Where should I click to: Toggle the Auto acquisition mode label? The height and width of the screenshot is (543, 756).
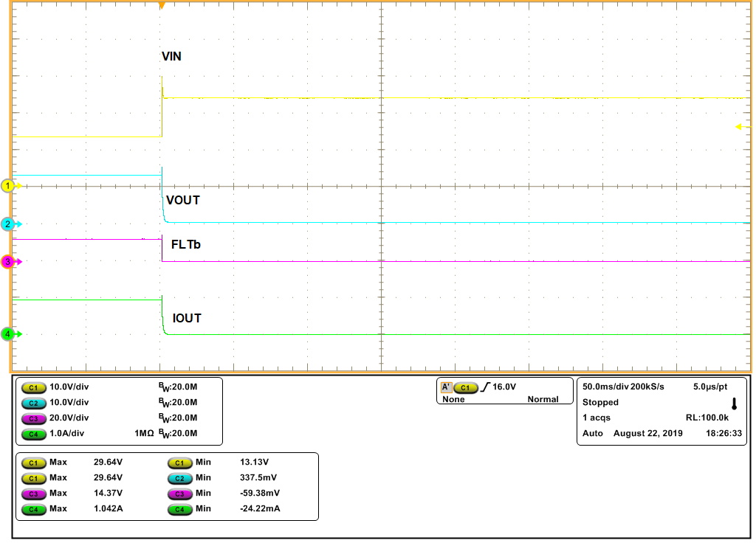tap(590, 433)
